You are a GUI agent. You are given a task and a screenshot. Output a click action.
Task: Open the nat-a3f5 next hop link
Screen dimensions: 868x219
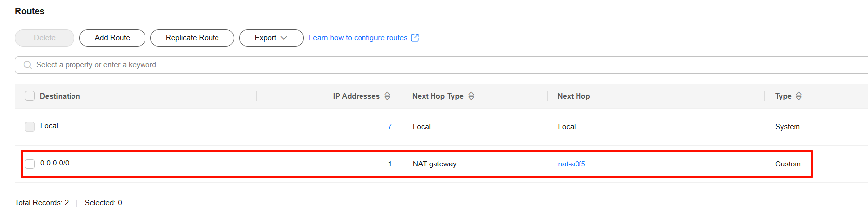pyautogui.click(x=572, y=164)
